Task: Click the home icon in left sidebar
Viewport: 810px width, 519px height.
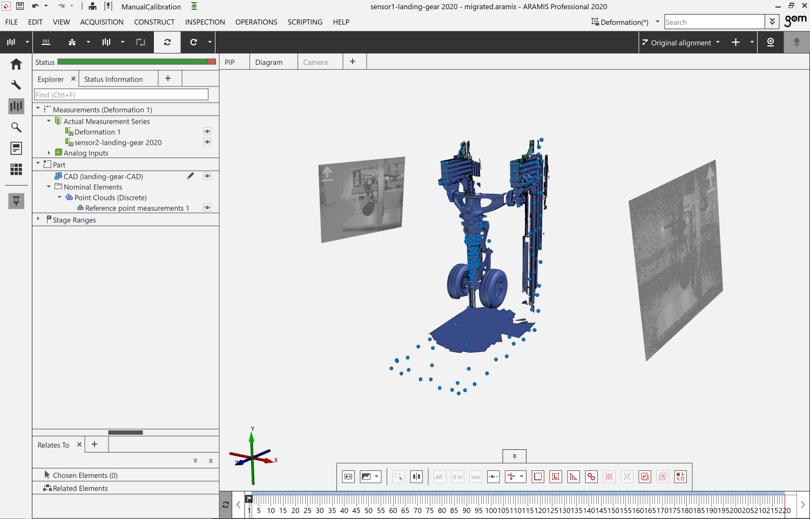Action: click(16, 64)
